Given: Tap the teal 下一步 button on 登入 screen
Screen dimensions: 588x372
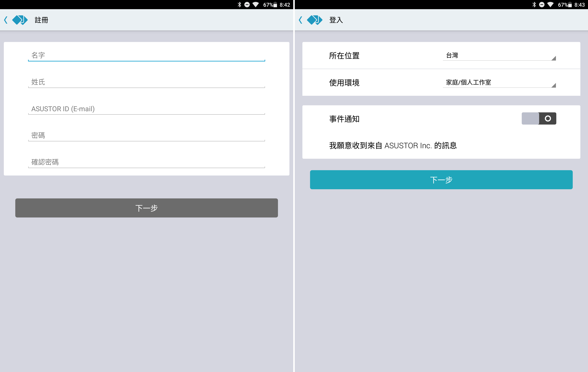Looking at the screenshot, I should click(441, 180).
